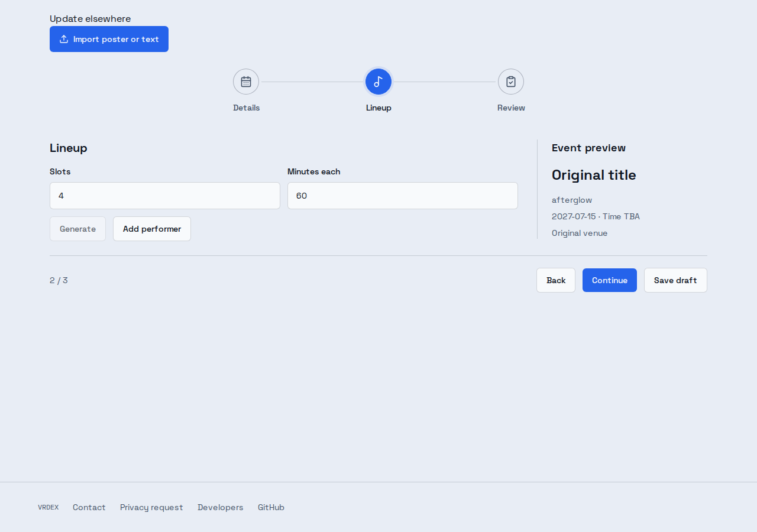This screenshot has height=532, width=757.
Task: Save the event as draft
Action: tap(675, 280)
